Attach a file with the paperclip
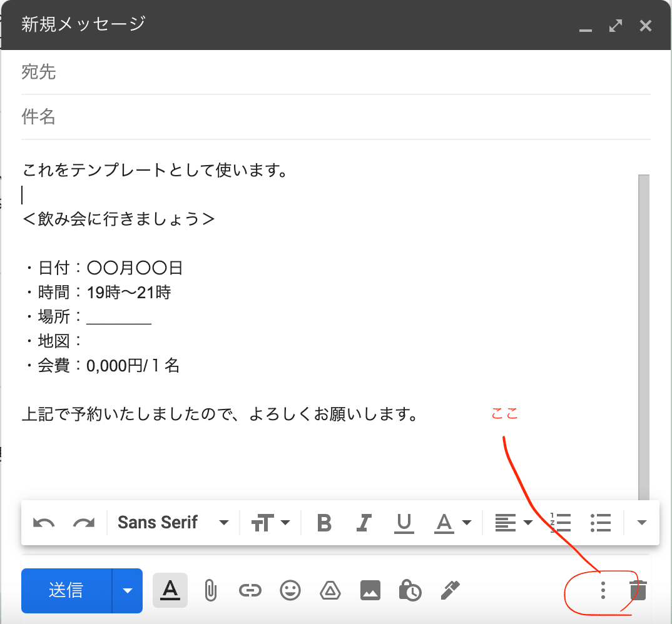 210,590
